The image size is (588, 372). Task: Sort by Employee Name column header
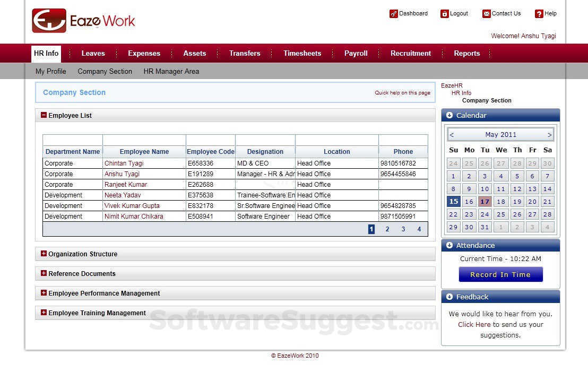tap(144, 151)
